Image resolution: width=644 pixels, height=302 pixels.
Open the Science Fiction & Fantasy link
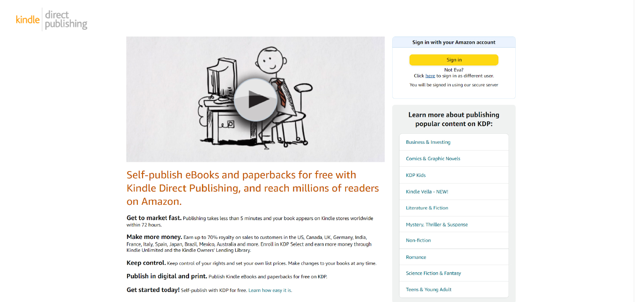pos(433,273)
